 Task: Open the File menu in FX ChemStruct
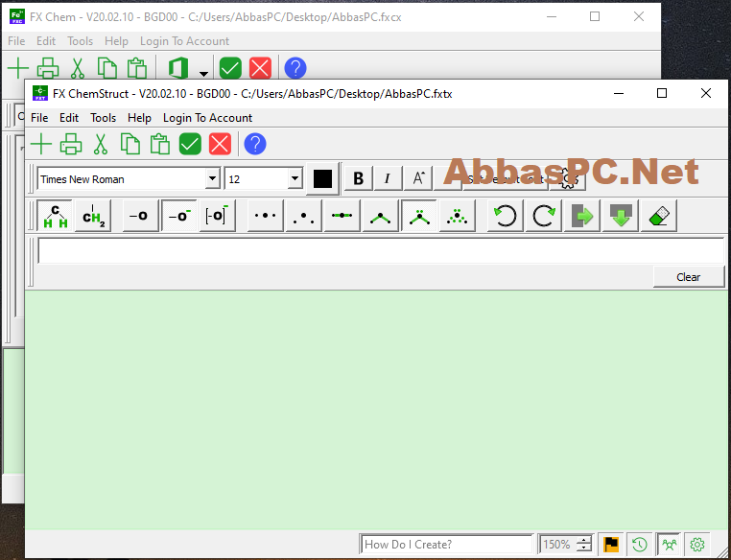click(x=39, y=118)
